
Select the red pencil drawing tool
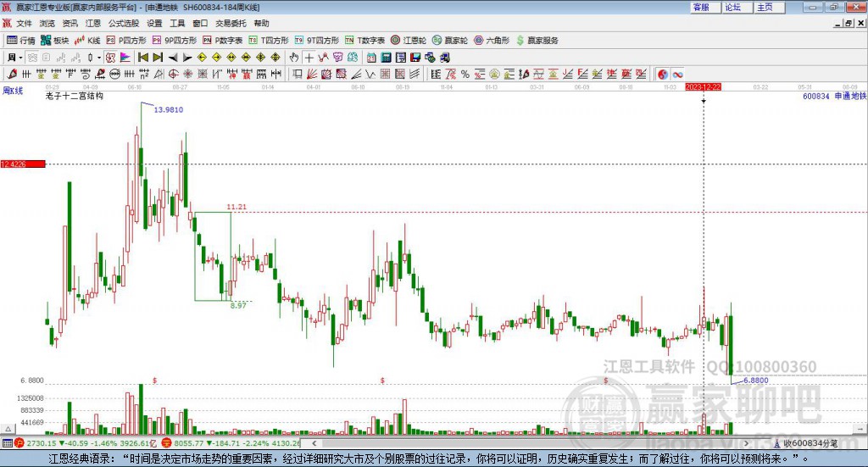coord(12,74)
